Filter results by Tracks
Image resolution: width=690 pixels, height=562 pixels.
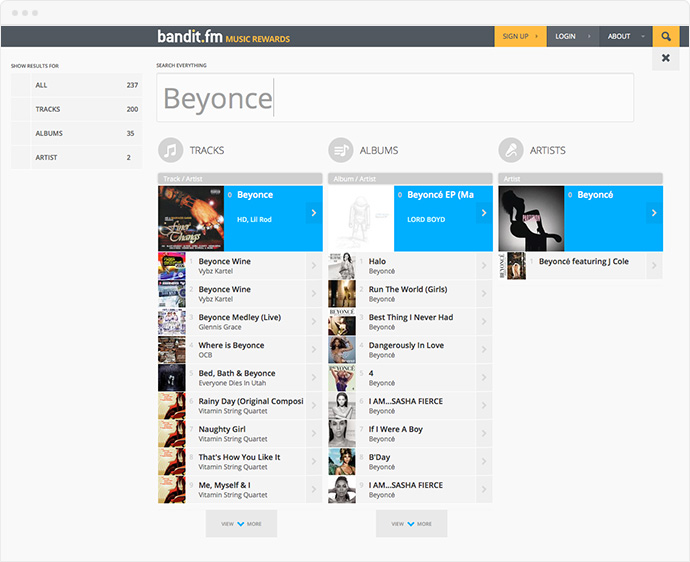point(77,109)
